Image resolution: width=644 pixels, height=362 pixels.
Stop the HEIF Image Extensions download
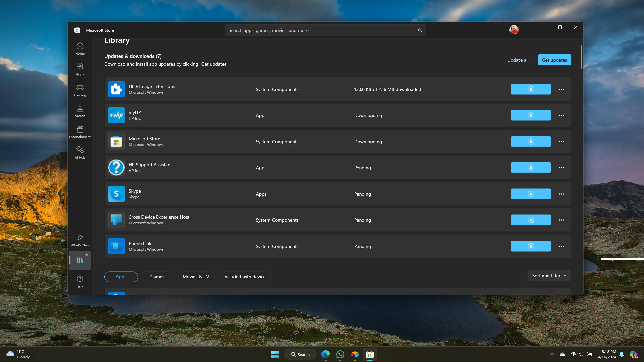[530, 89]
